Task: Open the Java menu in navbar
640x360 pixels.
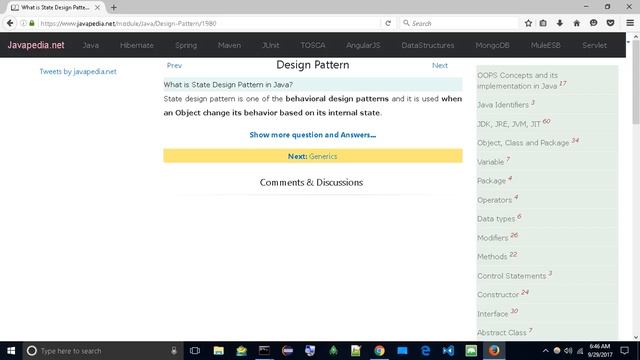Action: pos(91,45)
